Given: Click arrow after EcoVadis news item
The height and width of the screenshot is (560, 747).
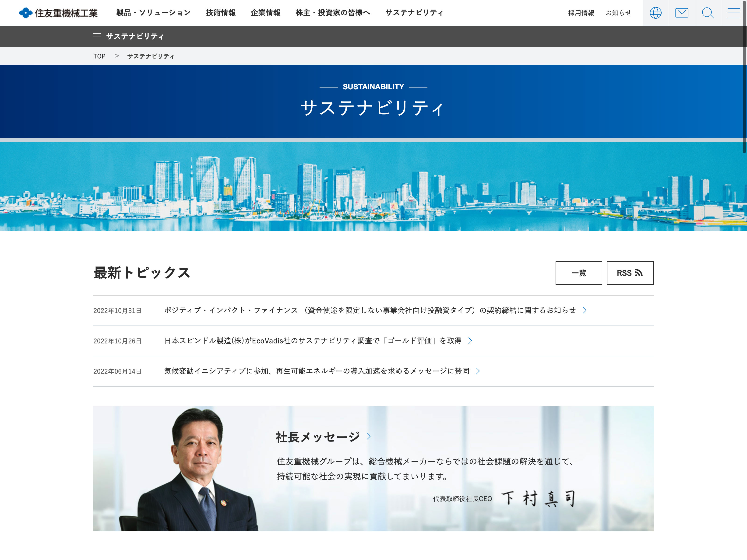Looking at the screenshot, I should click(470, 341).
